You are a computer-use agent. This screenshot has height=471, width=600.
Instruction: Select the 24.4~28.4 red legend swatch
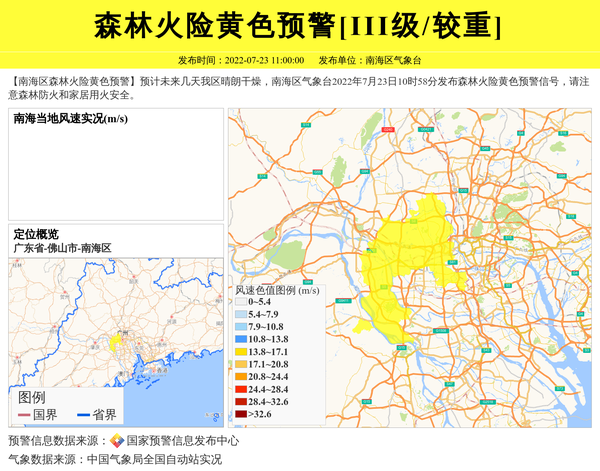click(x=240, y=388)
